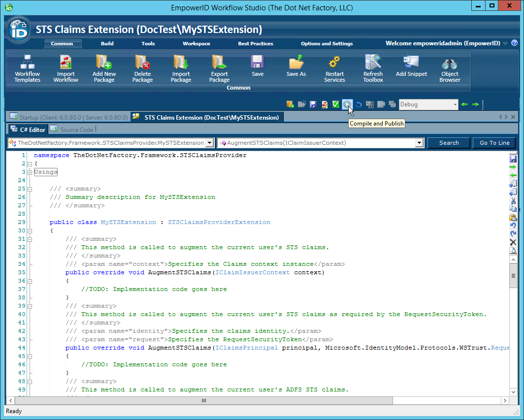Open the Object Browser
This screenshot has width=524, height=420.
click(x=449, y=68)
